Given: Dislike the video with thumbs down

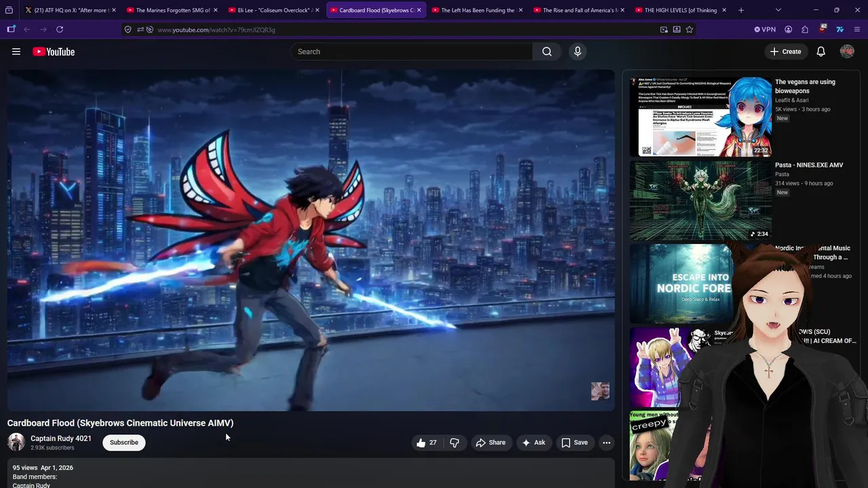Looking at the screenshot, I should (x=454, y=443).
